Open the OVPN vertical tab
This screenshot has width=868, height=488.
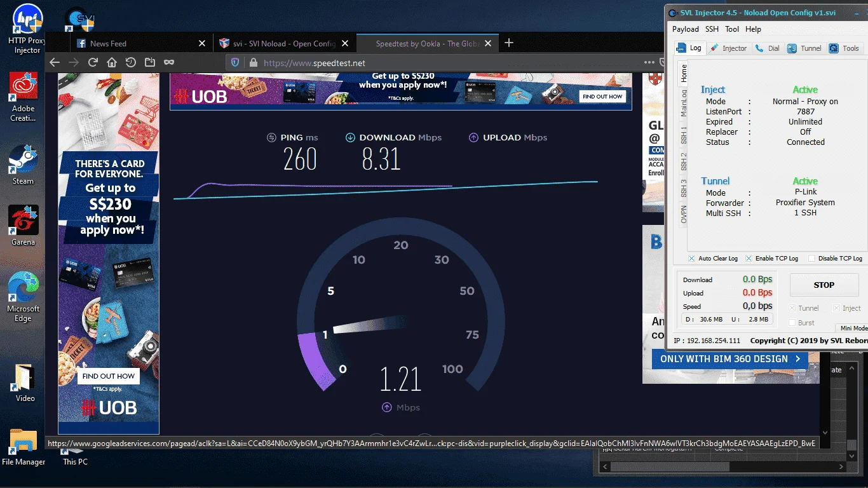pyautogui.click(x=684, y=215)
